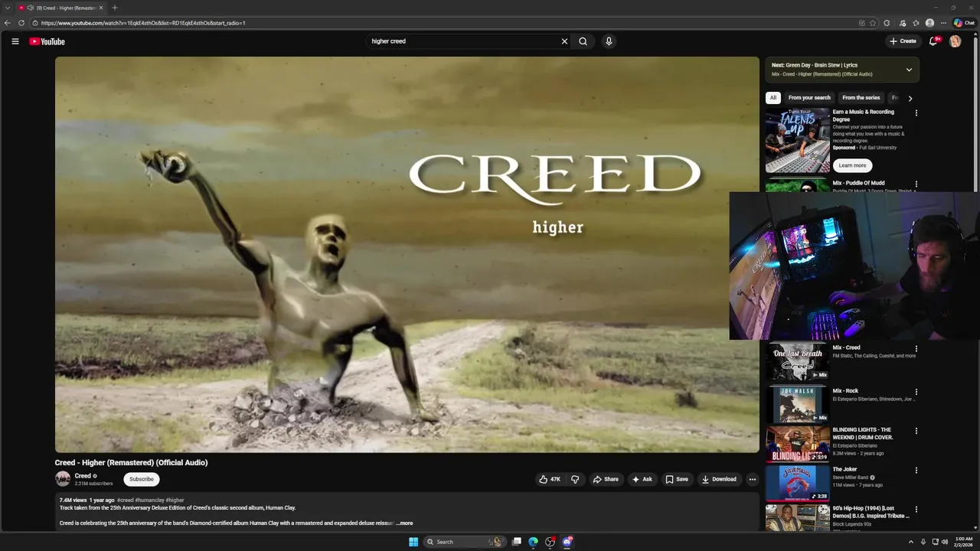The width and height of the screenshot is (980, 551).
Task: Switch to the Creed - Higher browser tab
Action: coord(60,8)
